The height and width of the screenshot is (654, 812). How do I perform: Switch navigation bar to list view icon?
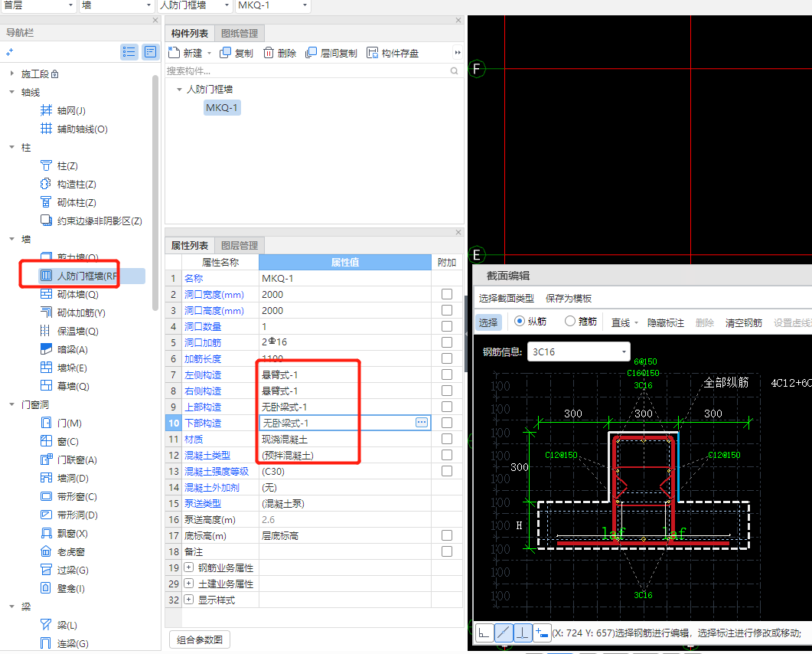[x=129, y=52]
